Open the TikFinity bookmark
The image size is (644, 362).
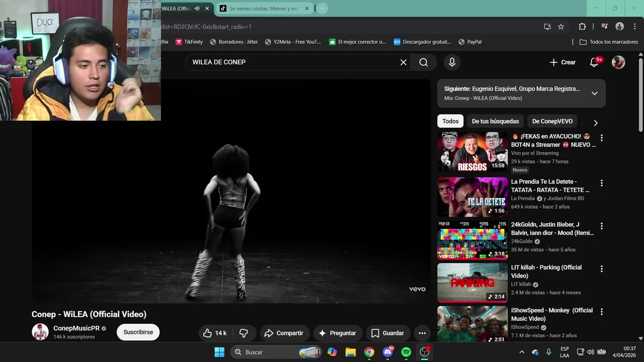tap(189, 42)
